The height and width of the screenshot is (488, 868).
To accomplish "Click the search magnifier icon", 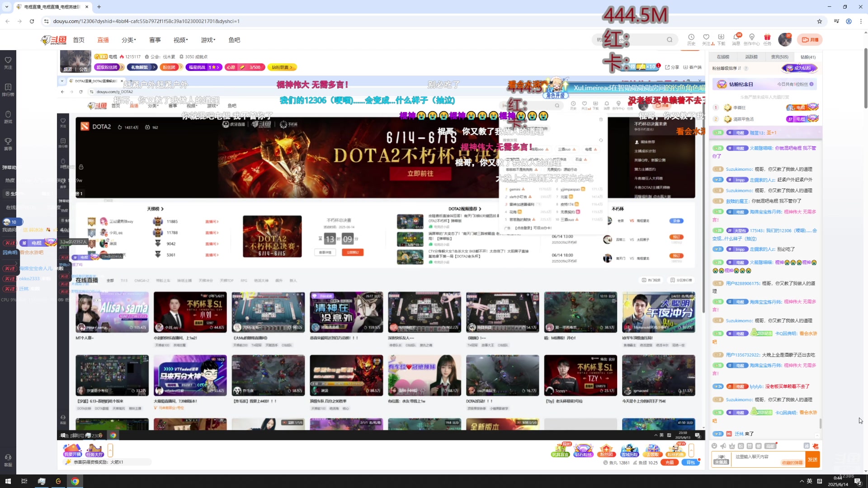I will [x=670, y=40].
